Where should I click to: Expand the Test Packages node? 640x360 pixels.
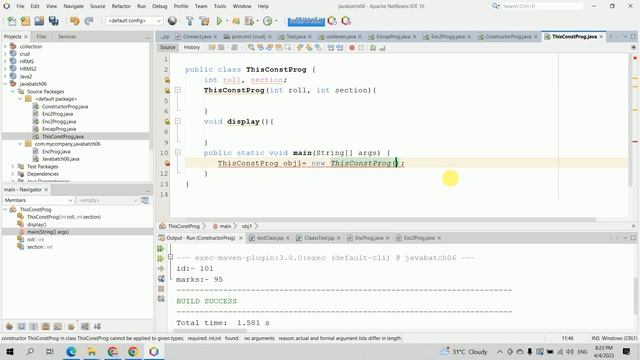(x=13, y=167)
